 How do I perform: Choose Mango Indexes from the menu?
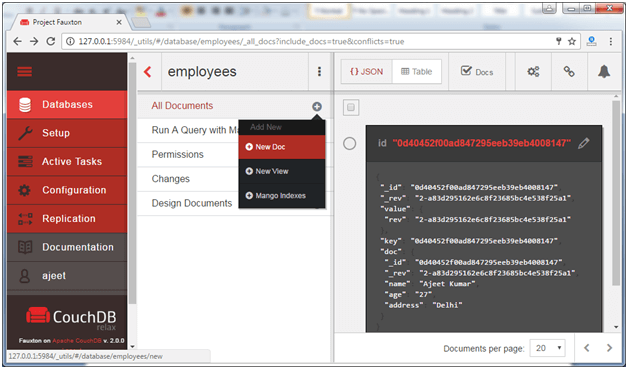[x=282, y=196]
